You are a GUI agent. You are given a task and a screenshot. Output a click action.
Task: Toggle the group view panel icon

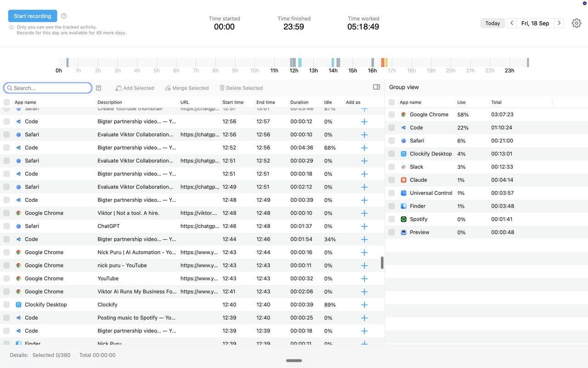tap(377, 87)
